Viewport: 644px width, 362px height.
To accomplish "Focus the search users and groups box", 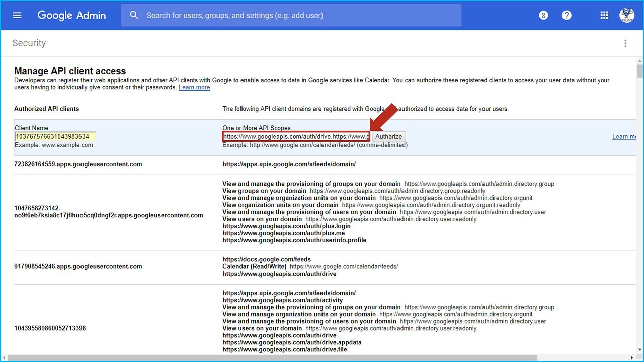I will [x=291, y=15].
